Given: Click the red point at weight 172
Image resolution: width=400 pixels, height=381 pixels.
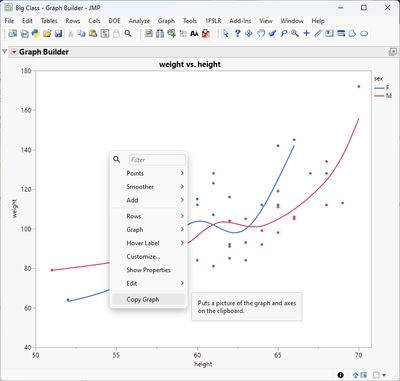Looking at the screenshot, I should (359, 86).
